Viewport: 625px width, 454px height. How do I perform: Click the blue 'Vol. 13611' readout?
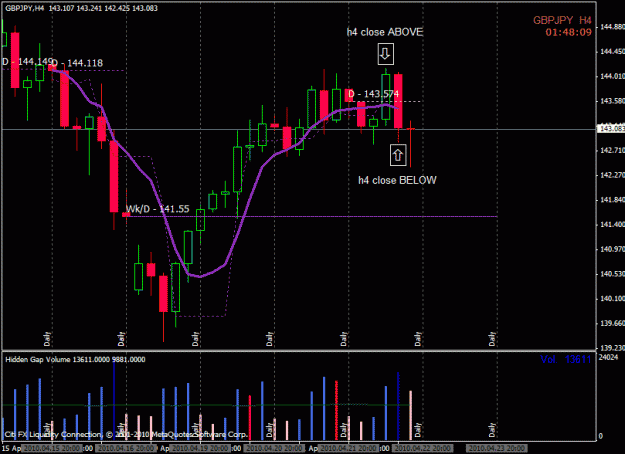[x=566, y=360]
